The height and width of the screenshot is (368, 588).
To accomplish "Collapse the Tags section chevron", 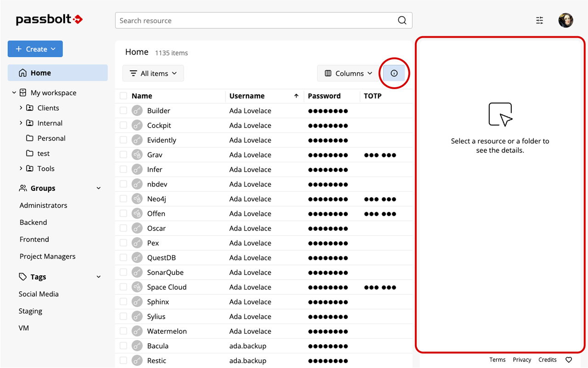I will [x=99, y=277].
